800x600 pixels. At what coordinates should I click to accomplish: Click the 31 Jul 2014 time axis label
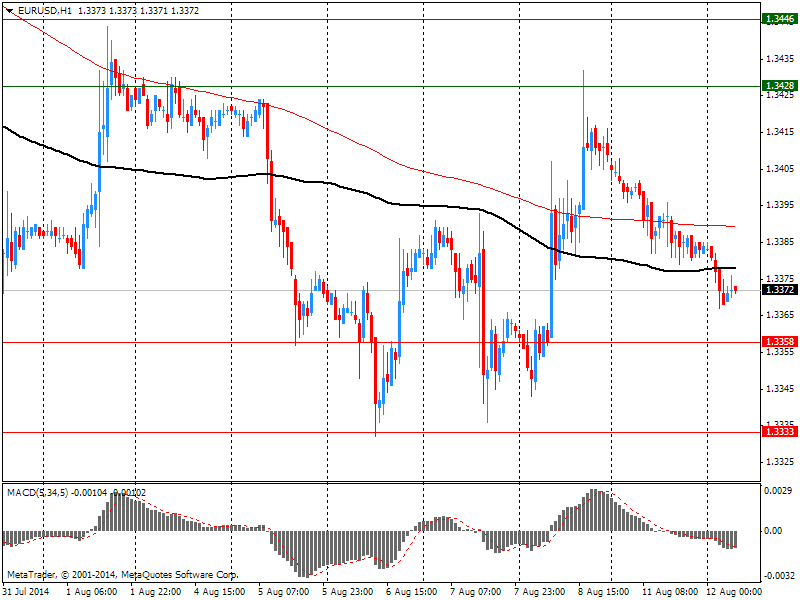tap(26, 592)
